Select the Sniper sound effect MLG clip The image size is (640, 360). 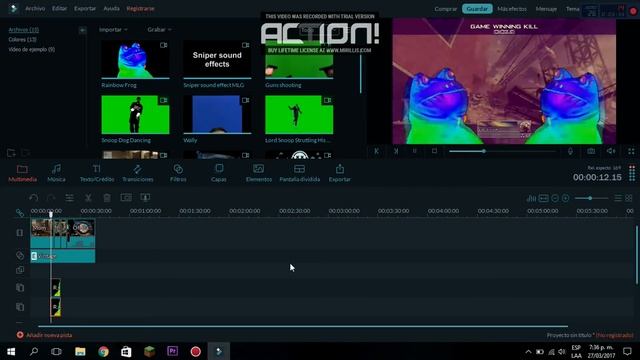point(217,59)
